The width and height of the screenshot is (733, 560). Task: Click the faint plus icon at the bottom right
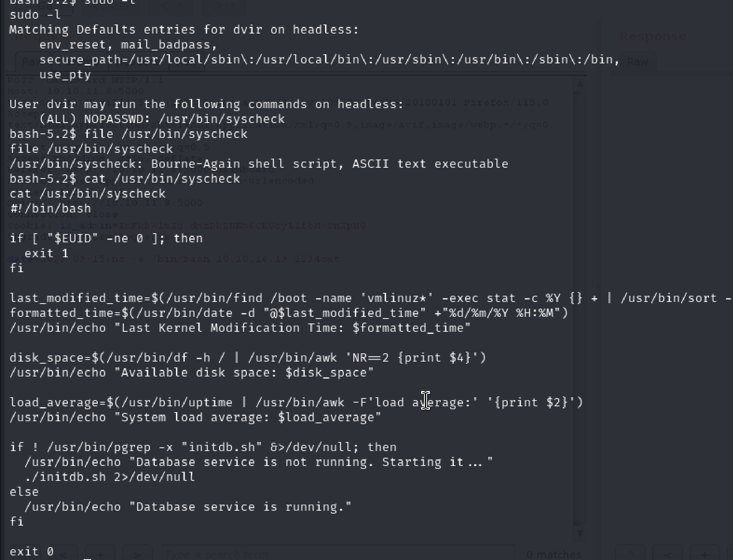coord(704,555)
